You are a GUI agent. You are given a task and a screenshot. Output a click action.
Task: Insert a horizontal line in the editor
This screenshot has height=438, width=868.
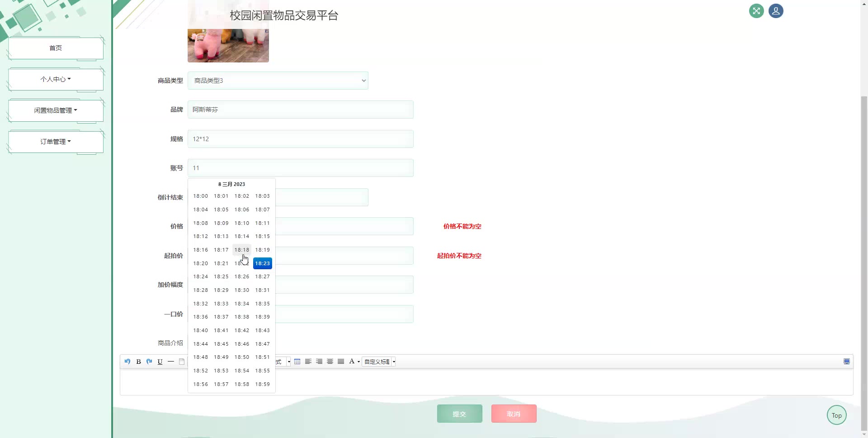(171, 362)
